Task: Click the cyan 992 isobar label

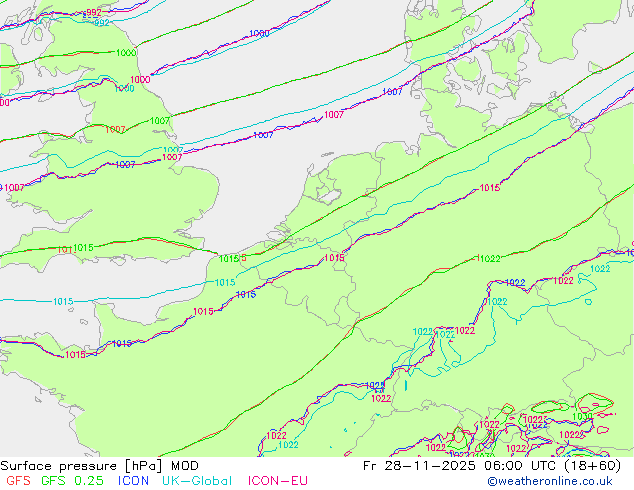Action: pyautogui.click(x=101, y=23)
